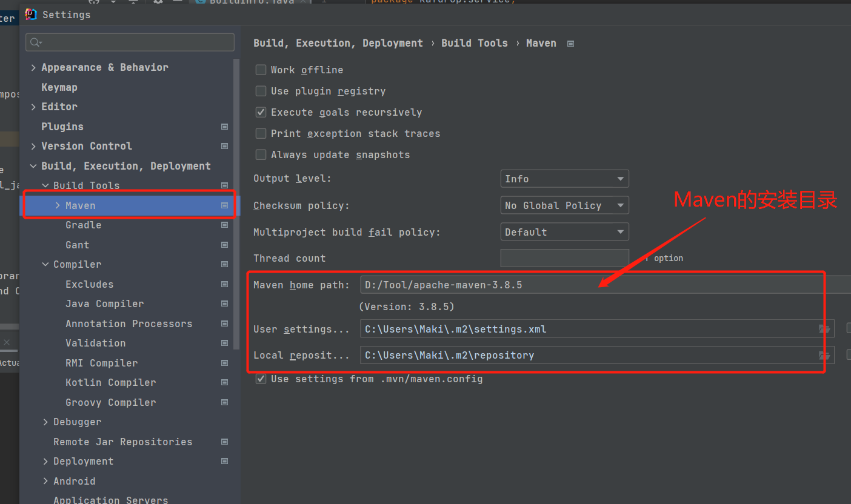Uncheck Execute goals recursively
The image size is (851, 504).
pyautogui.click(x=261, y=112)
